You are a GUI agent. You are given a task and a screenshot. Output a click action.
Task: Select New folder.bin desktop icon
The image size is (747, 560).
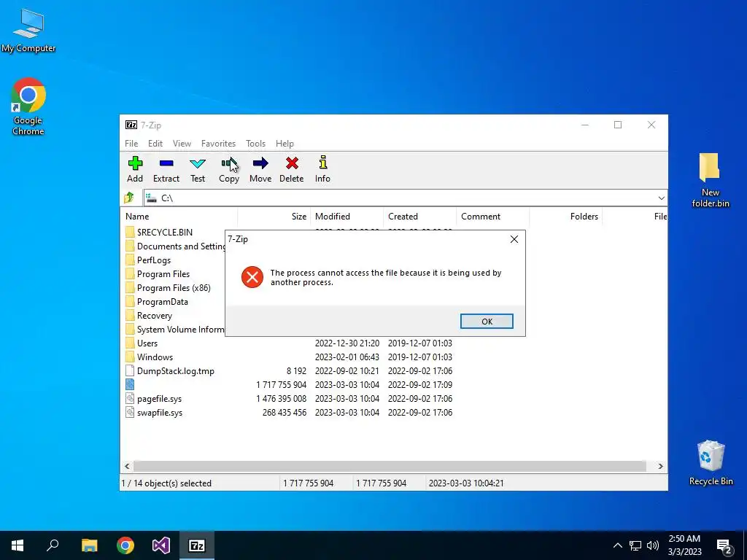tap(710, 180)
